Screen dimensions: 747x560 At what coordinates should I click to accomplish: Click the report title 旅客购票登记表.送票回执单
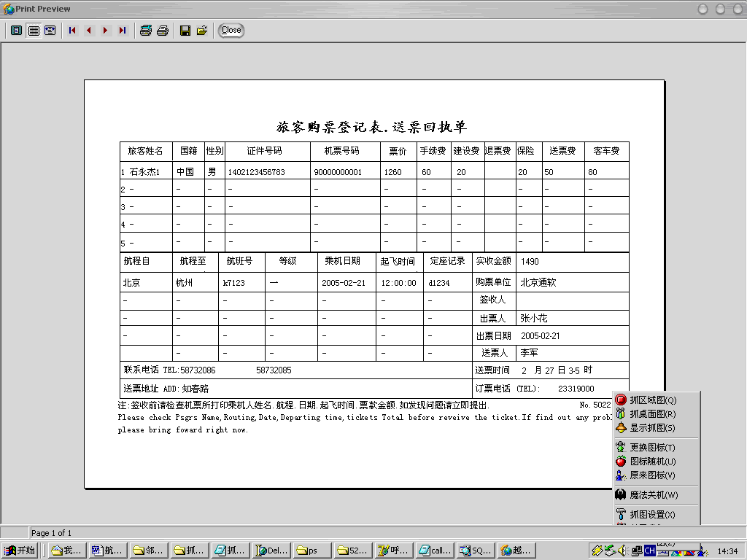[x=371, y=127]
